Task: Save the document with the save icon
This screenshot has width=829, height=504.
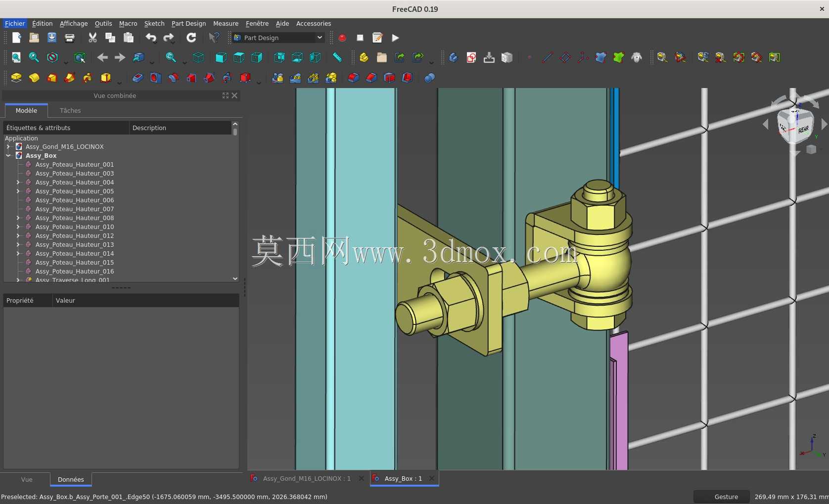Action: tap(52, 38)
